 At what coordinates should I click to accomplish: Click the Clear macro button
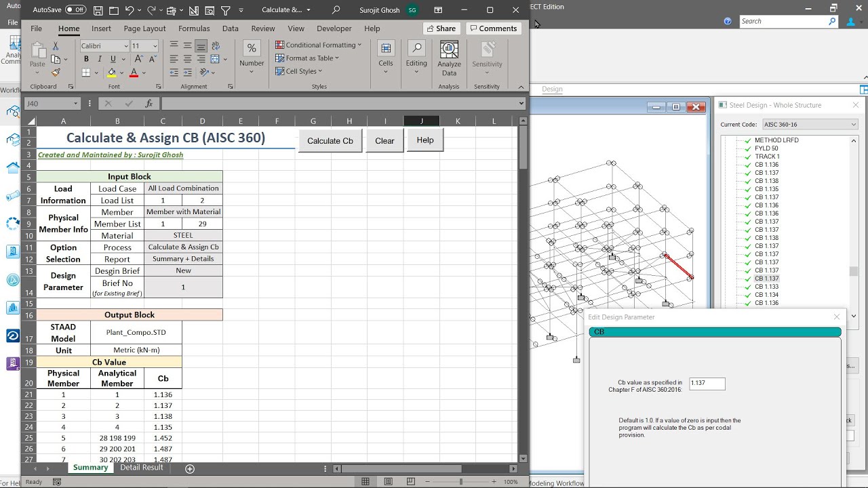[x=384, y=141]
